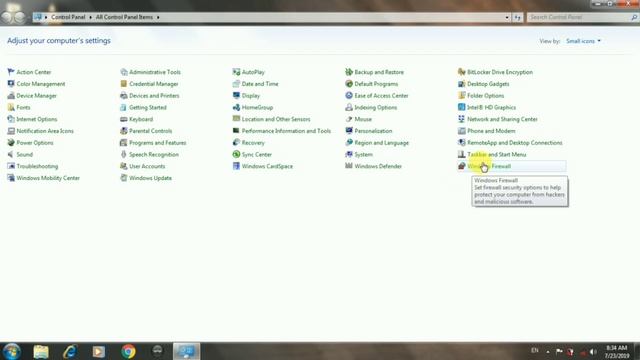Launch Internet Explorer from taskbar
Screen dimensions: 640x360
(x=70, y=351)
